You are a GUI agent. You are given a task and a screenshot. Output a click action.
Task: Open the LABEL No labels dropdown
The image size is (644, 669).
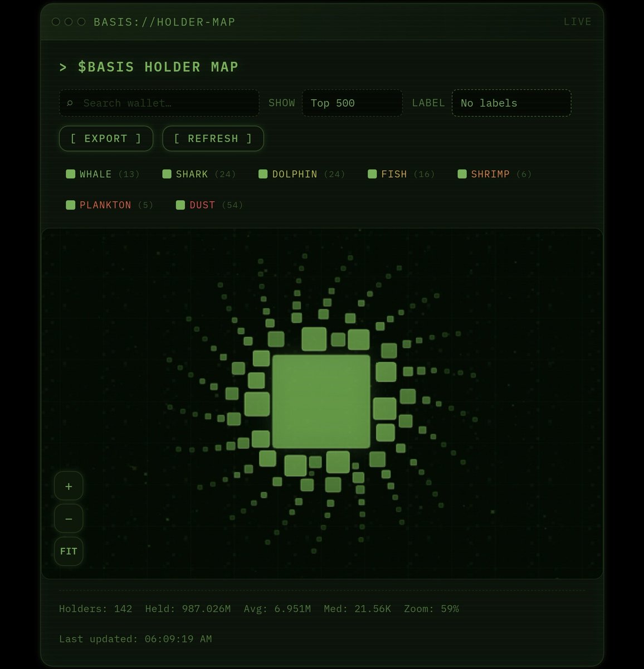tap(511, 103)
